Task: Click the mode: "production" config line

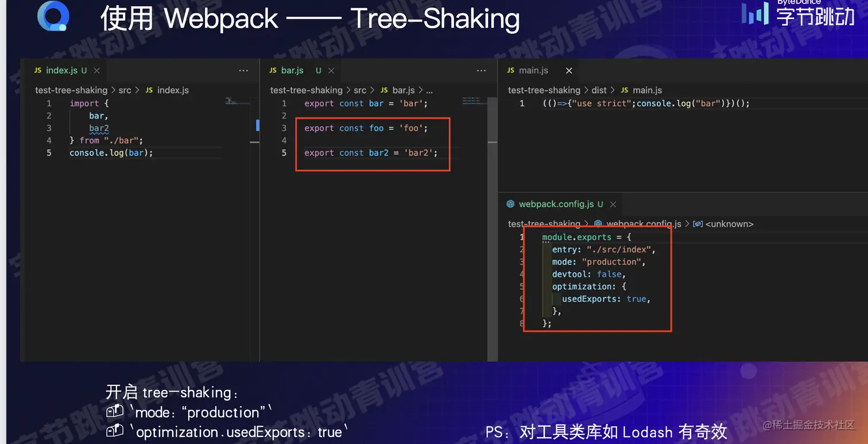Action: (599, 262)
